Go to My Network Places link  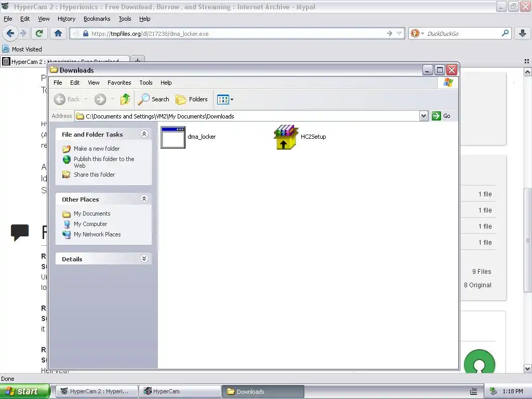97,234
